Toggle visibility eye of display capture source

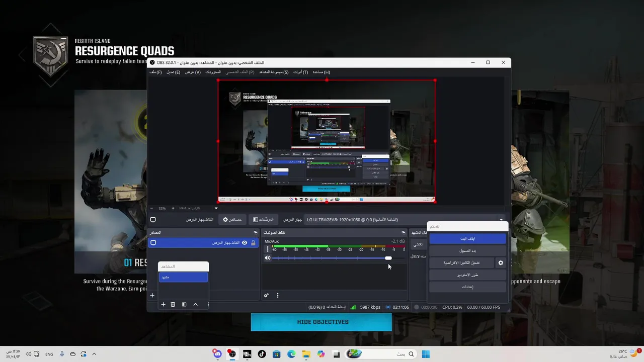pos(245,243)
